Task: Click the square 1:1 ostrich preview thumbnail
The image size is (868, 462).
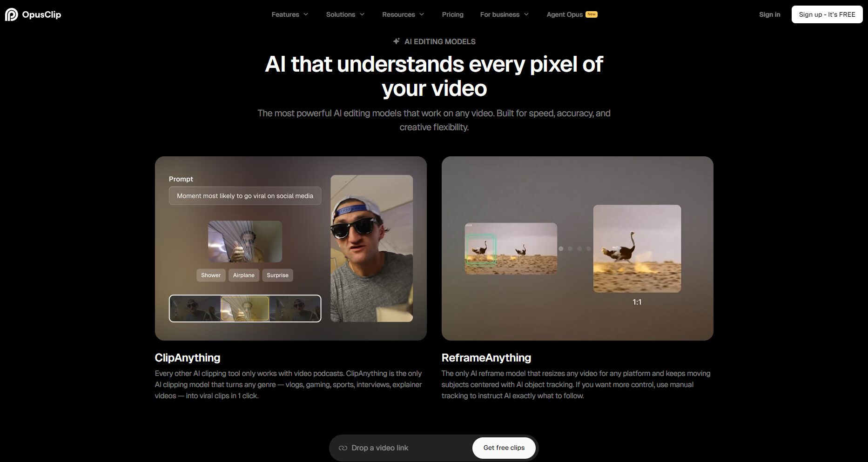Action: (637, 248)
